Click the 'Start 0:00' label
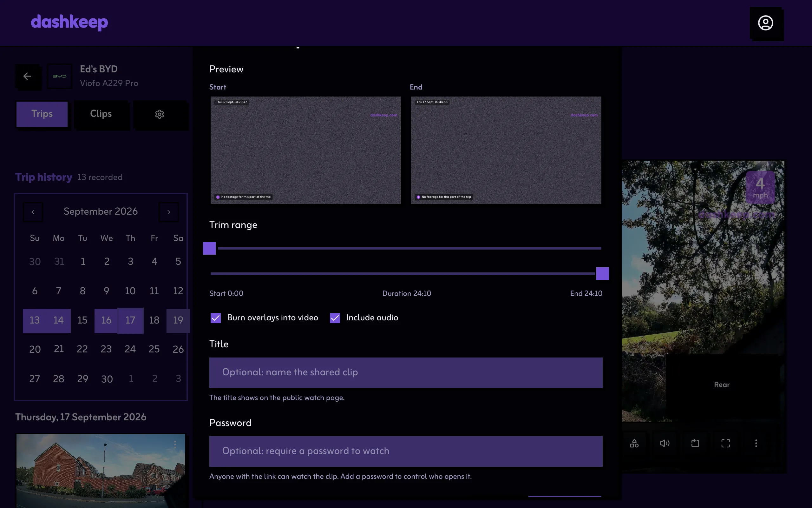Screen dimensions: 812x508 226,293
